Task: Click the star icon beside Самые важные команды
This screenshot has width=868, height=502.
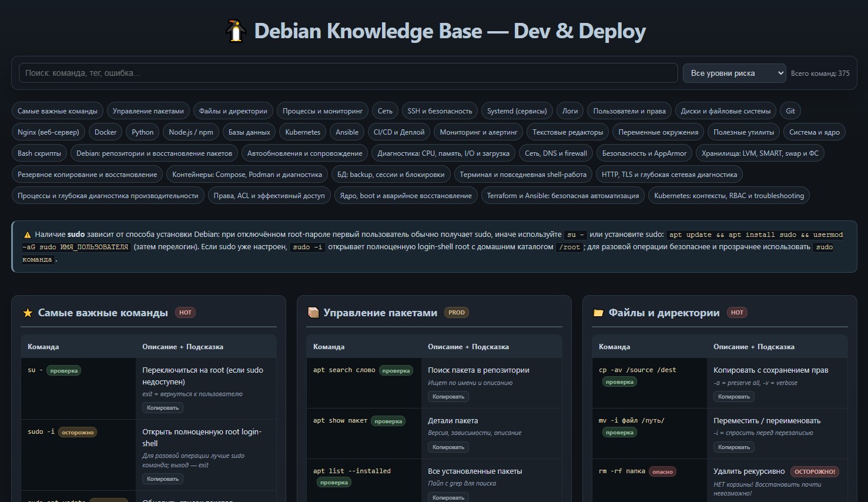Action: (28, 313)
